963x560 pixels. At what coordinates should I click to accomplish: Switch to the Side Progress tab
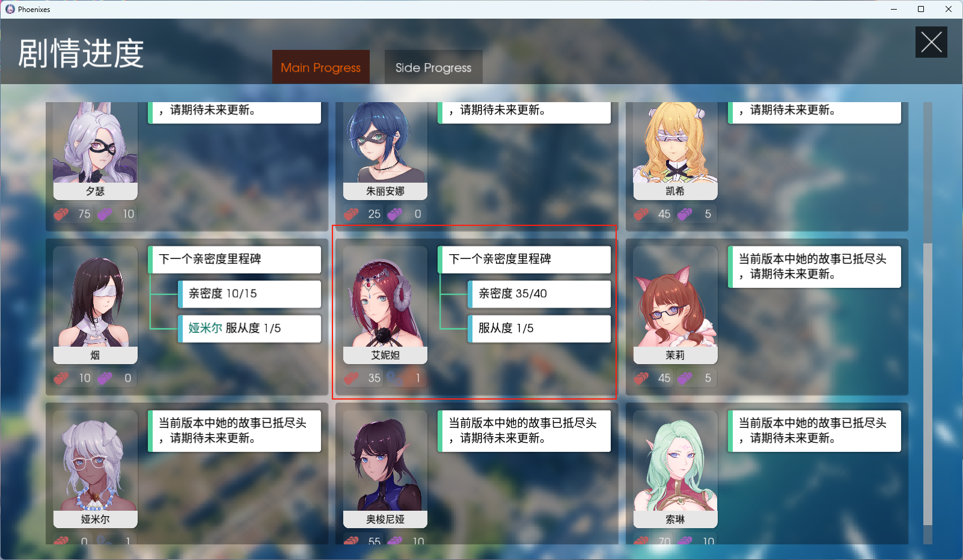tap(433, 67)
